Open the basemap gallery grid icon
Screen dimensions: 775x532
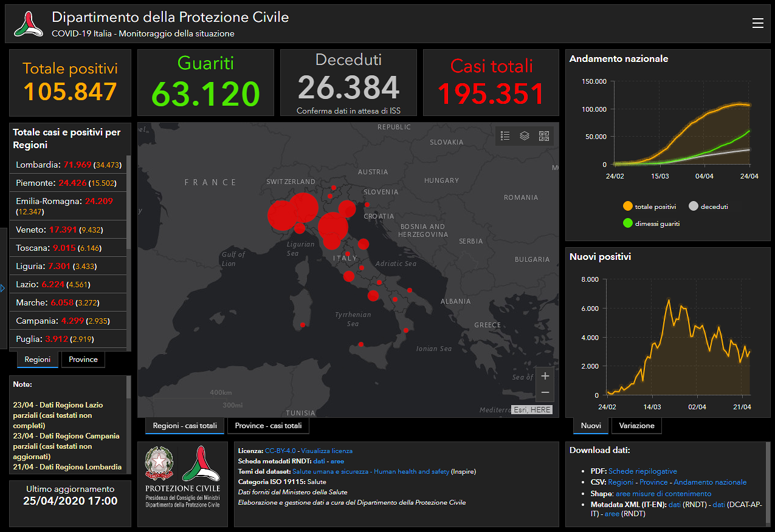(x=544, y=136)
